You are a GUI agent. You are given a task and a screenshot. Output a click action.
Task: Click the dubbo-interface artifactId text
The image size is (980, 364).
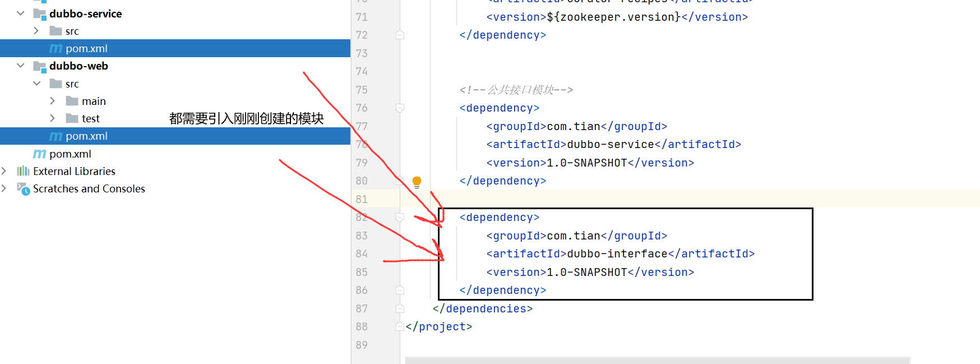pos(617,254)
